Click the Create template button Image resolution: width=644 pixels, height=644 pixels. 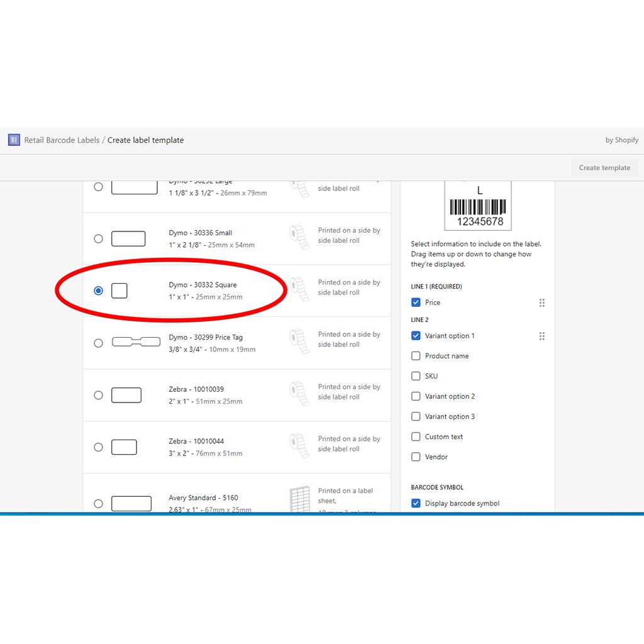pos(604,167)
